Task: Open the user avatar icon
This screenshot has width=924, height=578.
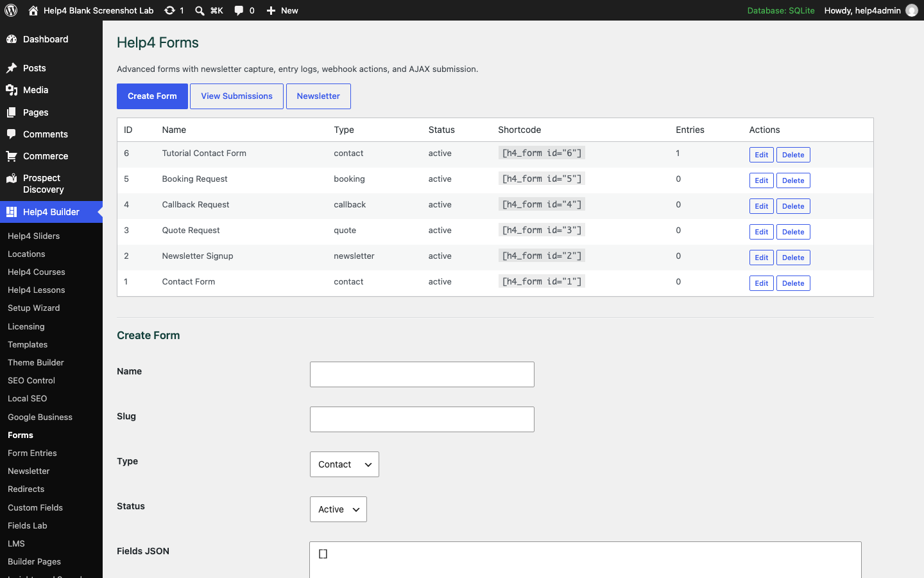Action: [912, 10]
